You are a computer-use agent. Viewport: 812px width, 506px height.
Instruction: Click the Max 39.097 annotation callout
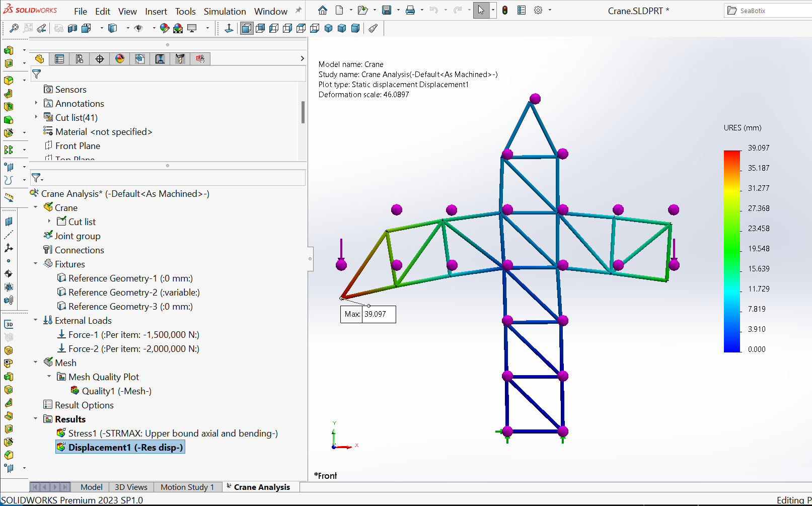(x=368, y=314)
